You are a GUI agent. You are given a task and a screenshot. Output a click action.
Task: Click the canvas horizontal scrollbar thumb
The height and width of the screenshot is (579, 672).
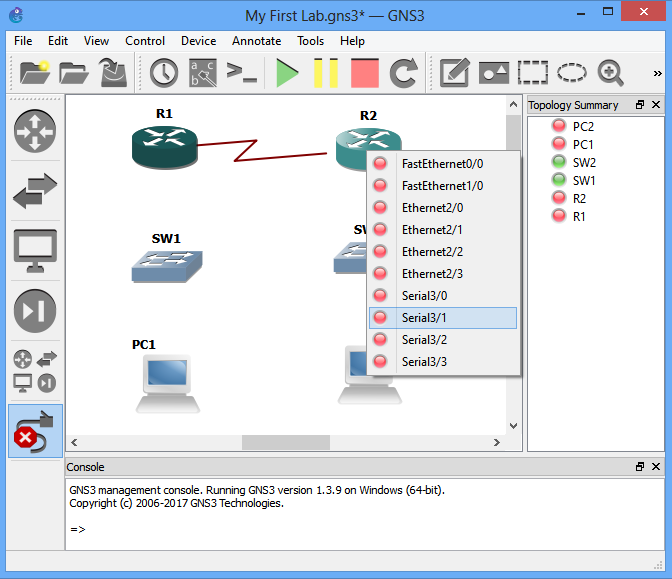tap(286, 442)
